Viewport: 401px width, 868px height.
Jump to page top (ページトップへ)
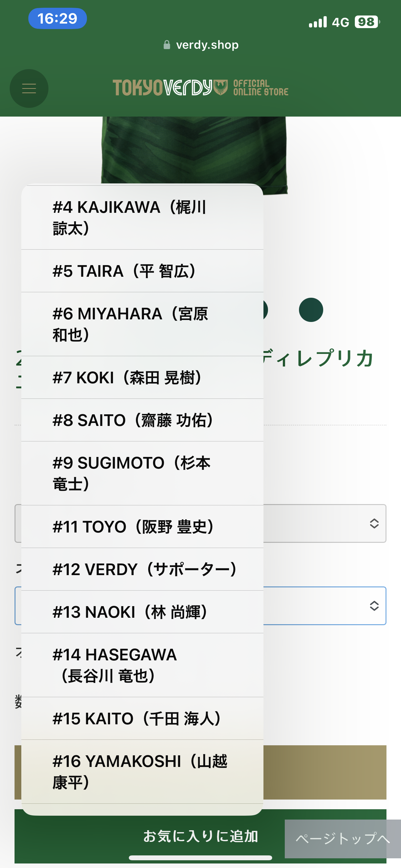tap(343, 839)
